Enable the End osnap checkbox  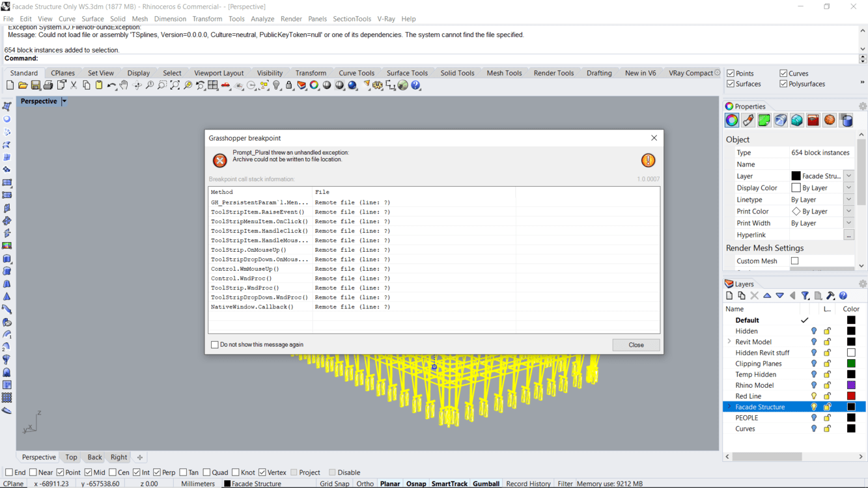pos(9,472)
